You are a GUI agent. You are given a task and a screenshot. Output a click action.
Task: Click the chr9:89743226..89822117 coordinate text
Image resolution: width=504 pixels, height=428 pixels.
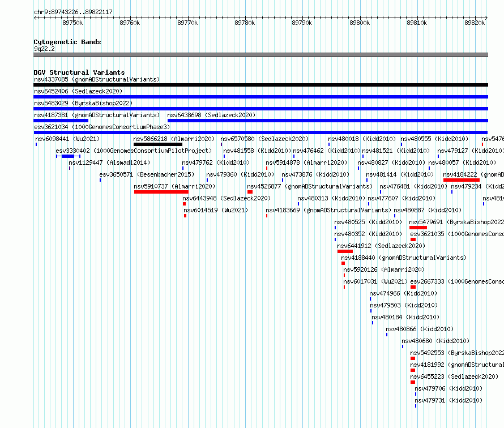(x=73, y=12)
